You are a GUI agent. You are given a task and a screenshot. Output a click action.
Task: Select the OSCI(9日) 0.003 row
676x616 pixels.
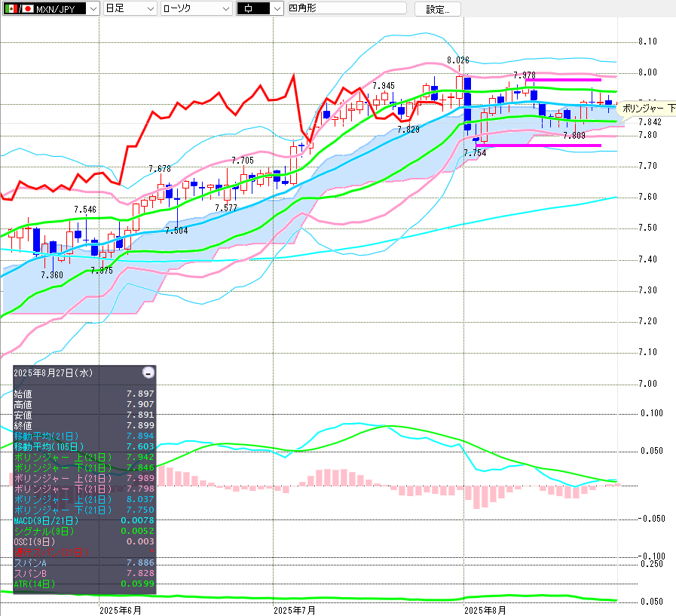pos(84,541)
